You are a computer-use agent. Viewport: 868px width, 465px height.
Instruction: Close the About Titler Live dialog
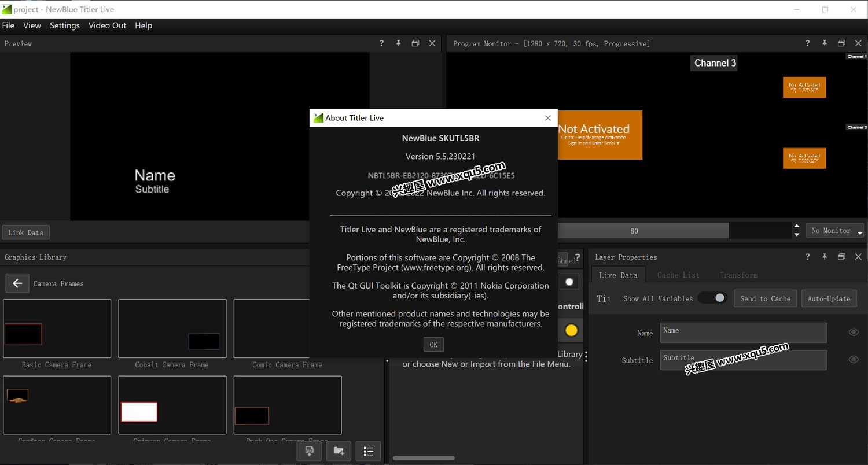[547, 118]
